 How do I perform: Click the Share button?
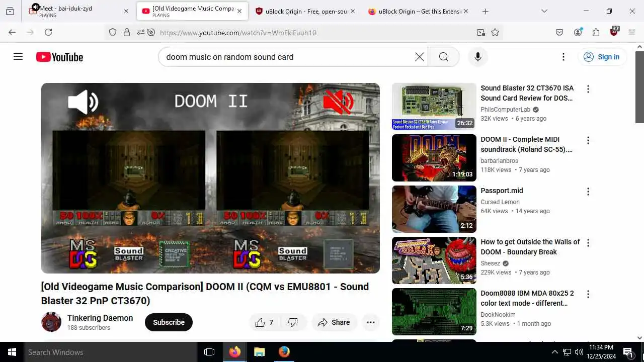coord(334,322)
